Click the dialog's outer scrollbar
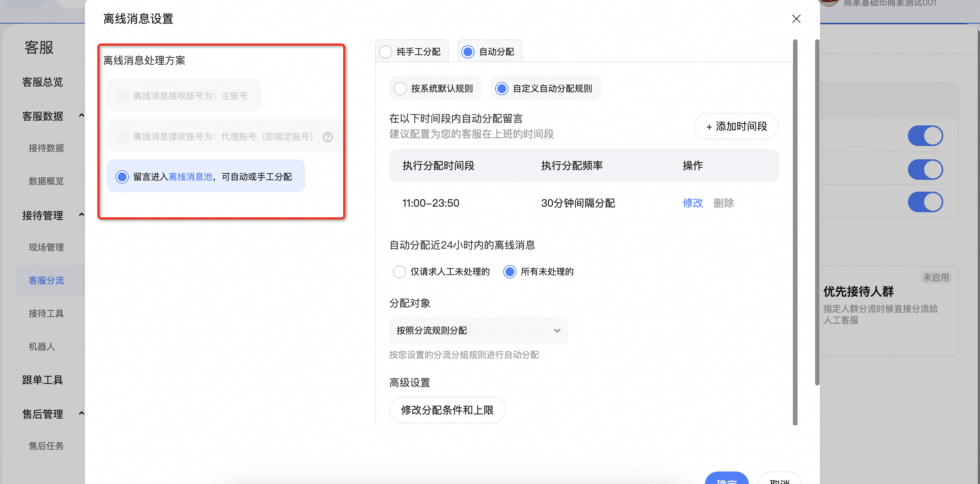980x484 pixels. pos(817,212)
